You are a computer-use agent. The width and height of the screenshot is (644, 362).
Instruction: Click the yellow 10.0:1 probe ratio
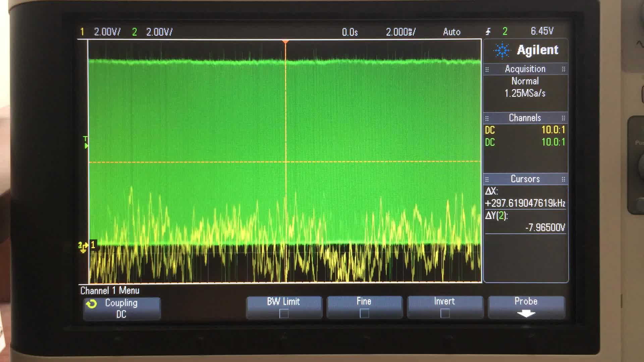(553, 130)
